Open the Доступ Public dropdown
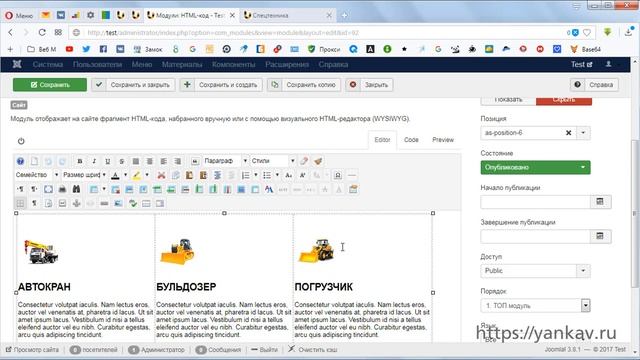640x360 pixels. (x=535, y=271)
